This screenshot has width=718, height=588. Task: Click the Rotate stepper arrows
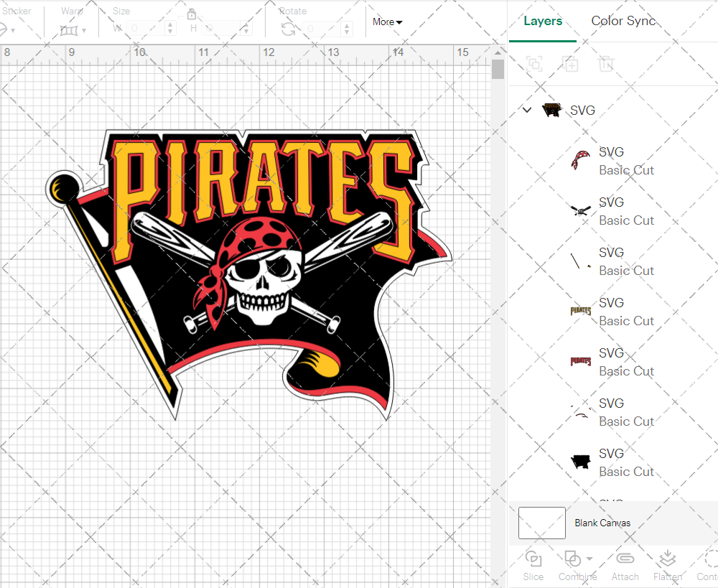tap(347, 29)
